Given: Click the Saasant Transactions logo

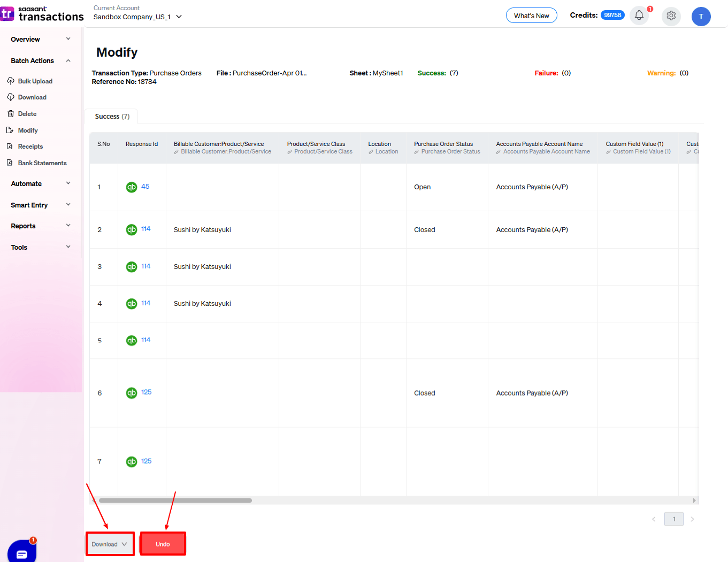Looking at the screenshot, I should point(42,14).
